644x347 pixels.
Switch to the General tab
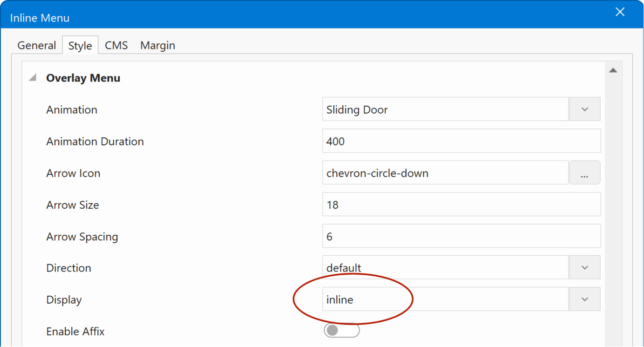pyautogui.click(x=37, y=46)
